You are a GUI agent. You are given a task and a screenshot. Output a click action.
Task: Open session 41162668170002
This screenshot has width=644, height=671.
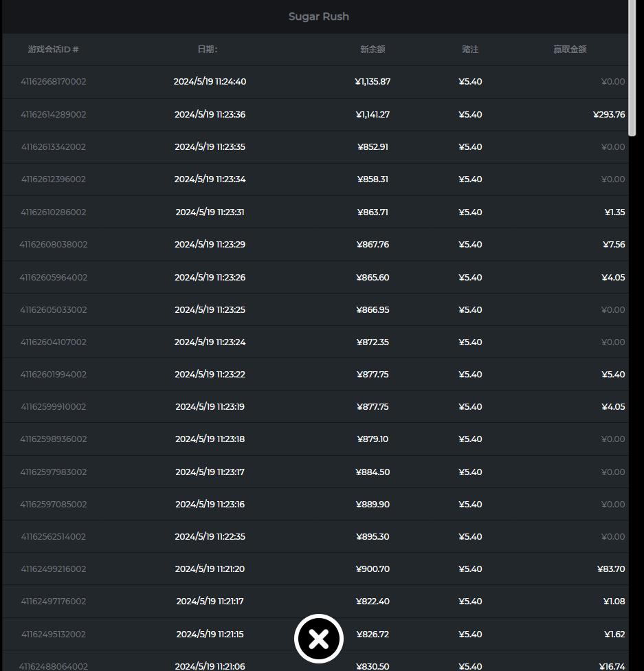[54, 81]
